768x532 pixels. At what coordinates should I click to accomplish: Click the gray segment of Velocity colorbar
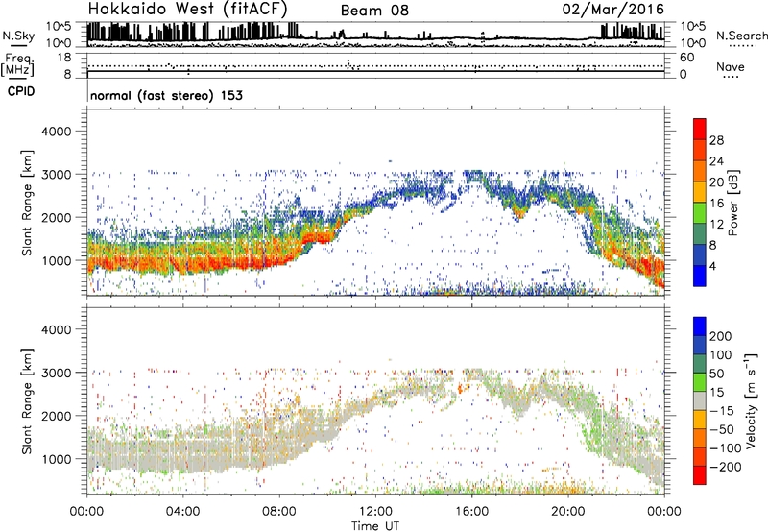click(x=700, y=401)
